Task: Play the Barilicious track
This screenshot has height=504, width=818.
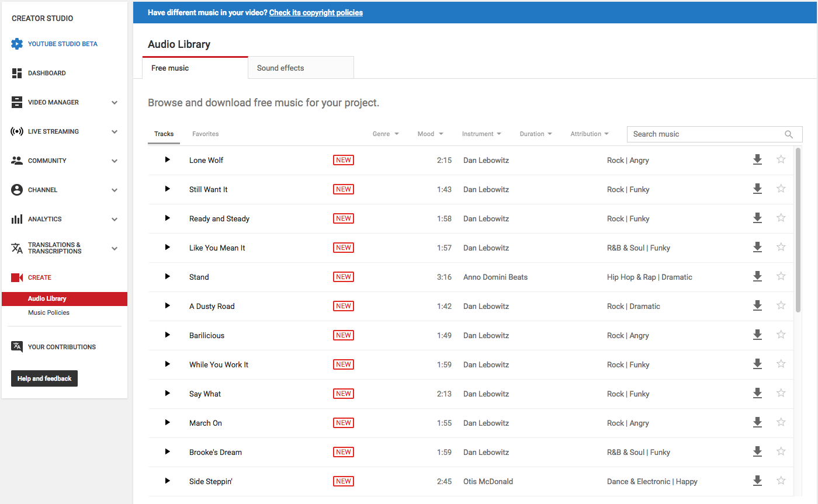Action: coord(167,335)
